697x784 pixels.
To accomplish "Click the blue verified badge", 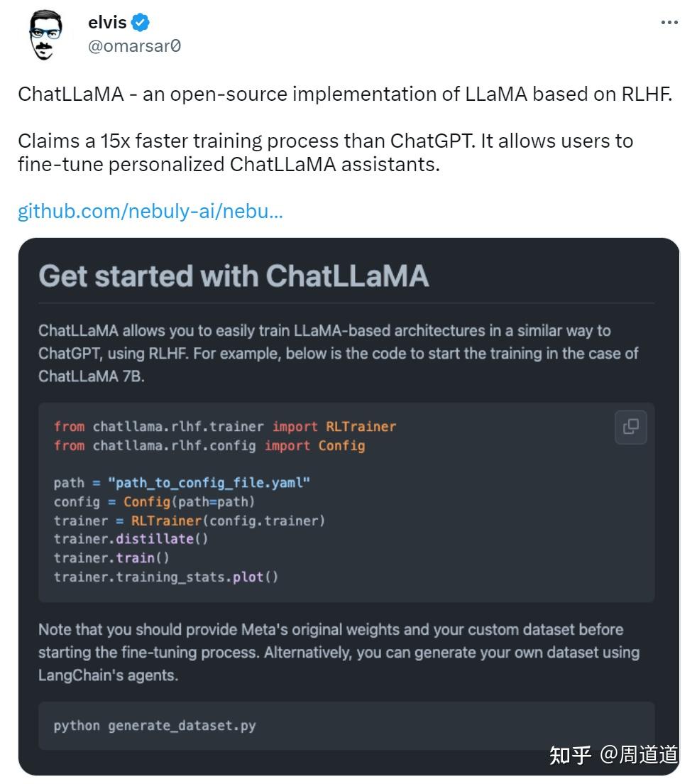I will 141,23.
